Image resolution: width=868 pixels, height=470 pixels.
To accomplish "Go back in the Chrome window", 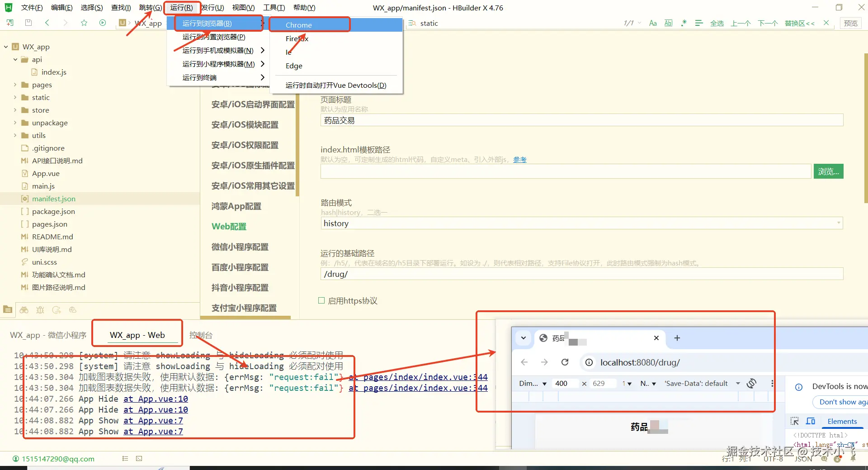I will point(524,362).
